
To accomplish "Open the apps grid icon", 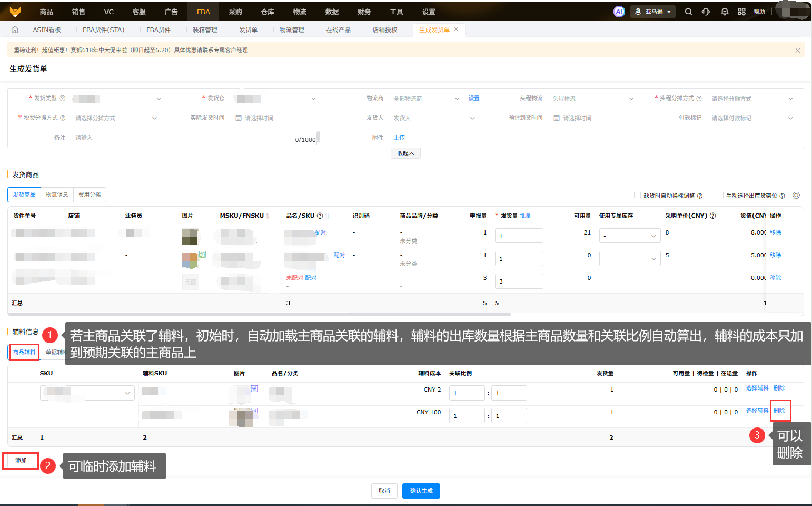I will click(x=741, y=12).
